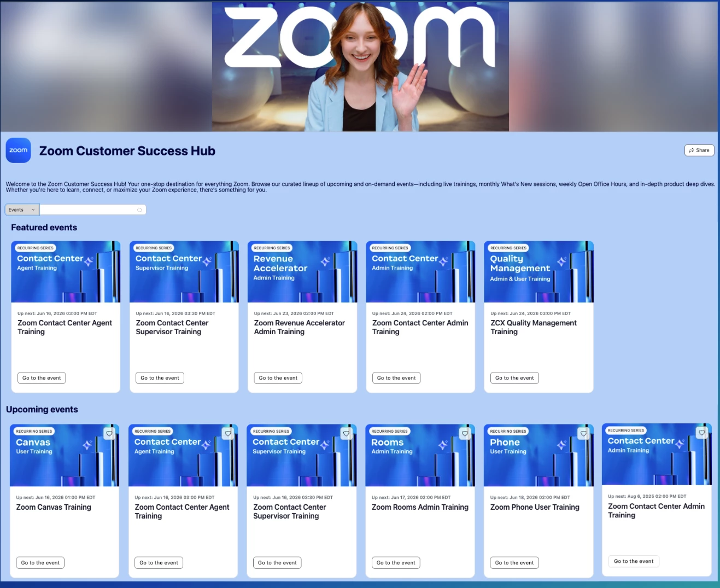Open the 'Zoom Revenue Accelerator Admin Training' title
This screenshot has height=588, width=720.
(300, 327)
